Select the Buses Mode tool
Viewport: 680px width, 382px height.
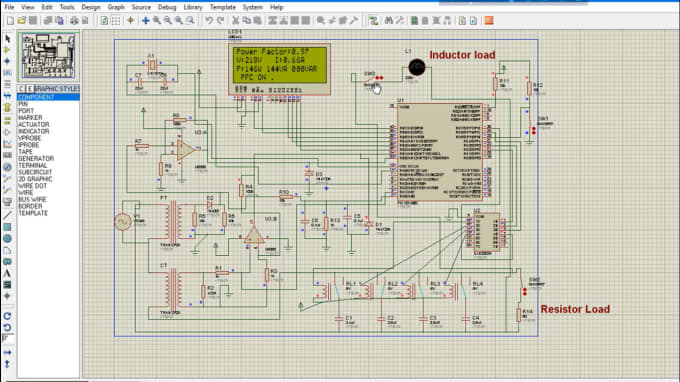click(7, 95)
